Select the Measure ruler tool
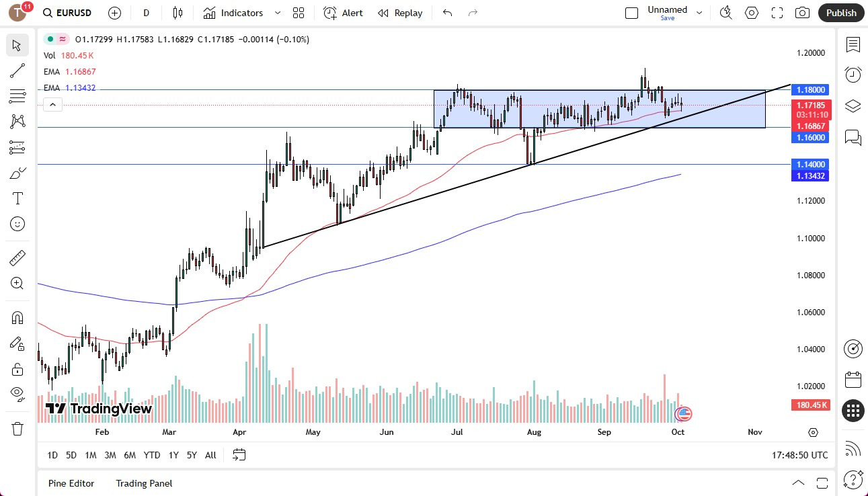868x496 pixels. [x=17, y=257]
